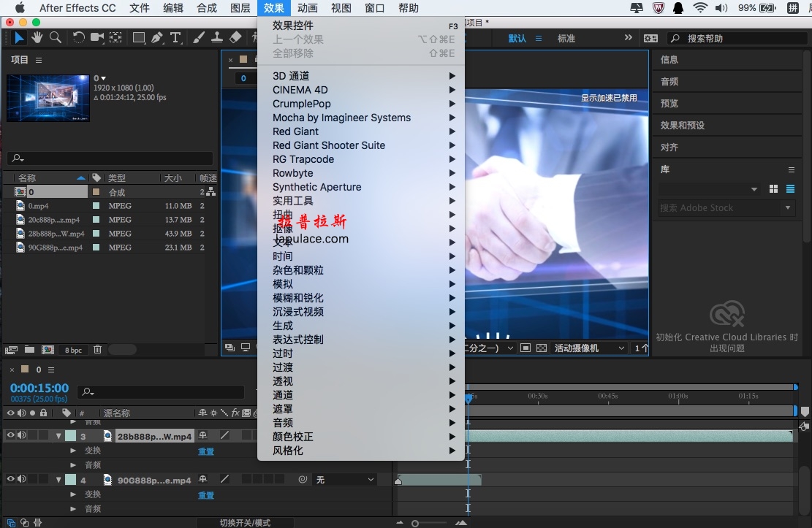
Task: Click 重置 link for layer 3 transform
Action: point(206,451)
